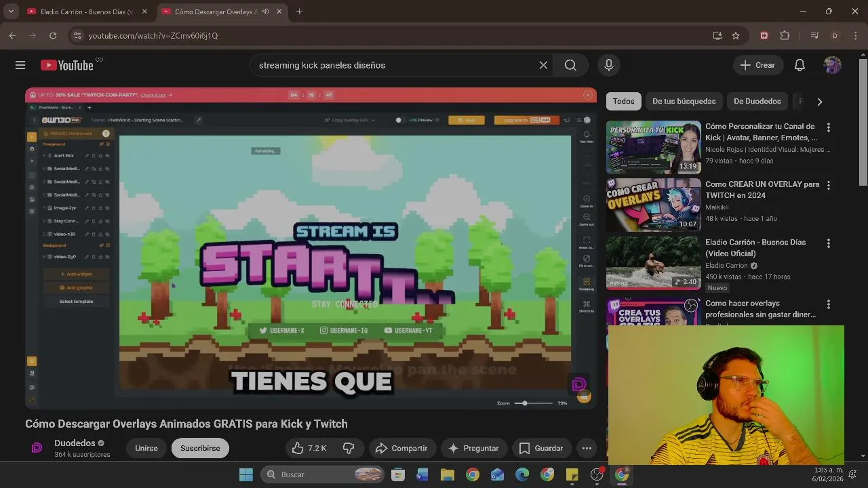Open the Chrome profile D button
This screenshot has height=488, width=868.
(x=835, y=35)
